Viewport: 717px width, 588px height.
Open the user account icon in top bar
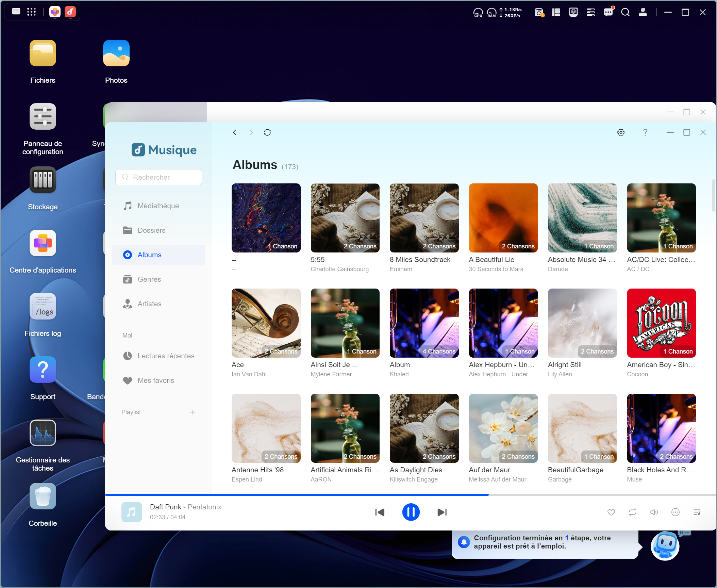point(643,12)
